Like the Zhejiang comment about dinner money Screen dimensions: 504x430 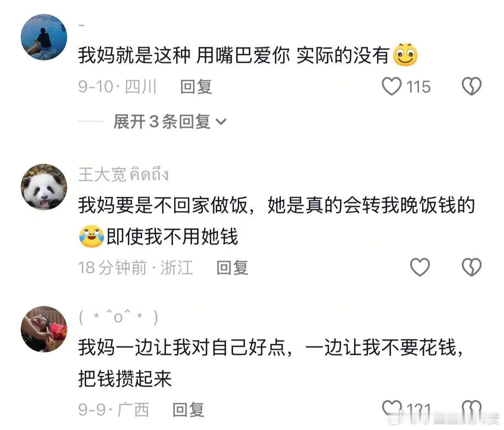(x=420, y=267)
